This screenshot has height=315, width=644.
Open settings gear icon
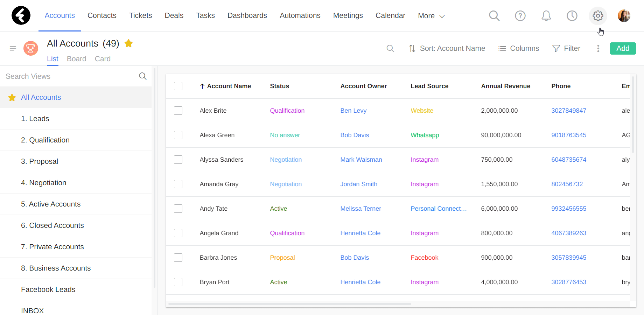pos(598,16)
